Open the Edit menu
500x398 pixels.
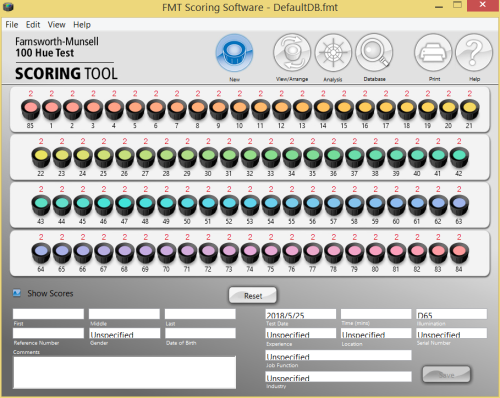[33, 25]
